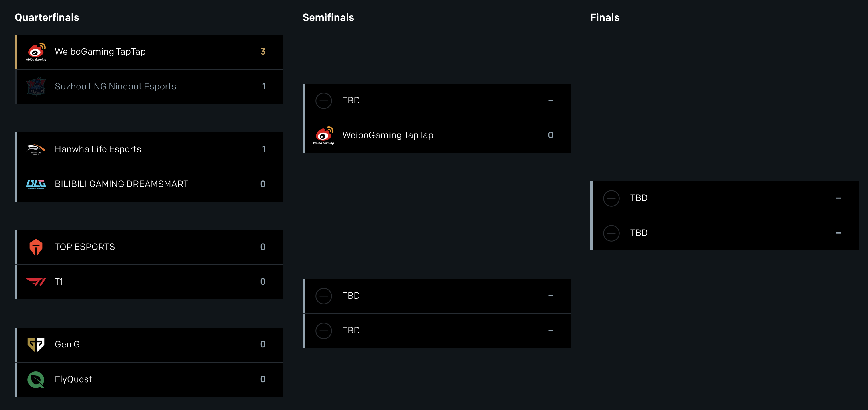Open the Gen.G versus FlyQuest match
868x410 pixels.
(x=149, y=362)
